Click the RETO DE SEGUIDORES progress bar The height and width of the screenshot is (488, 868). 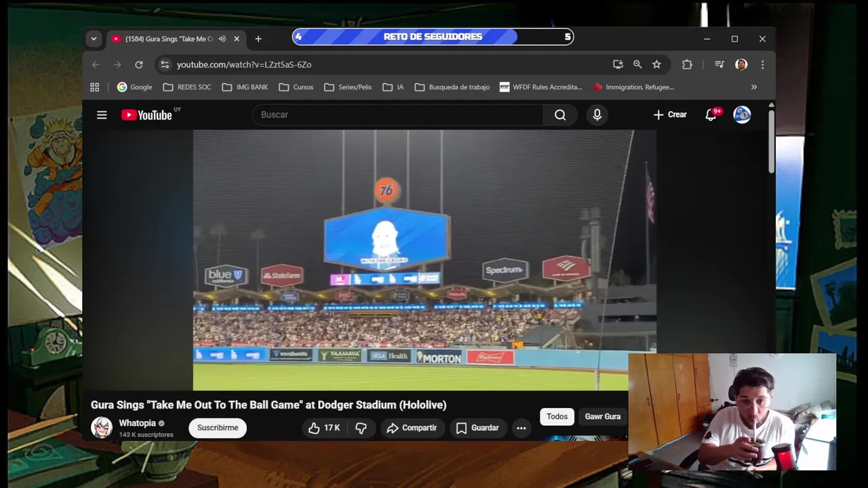pyautogui.click(x=433, y=37)
